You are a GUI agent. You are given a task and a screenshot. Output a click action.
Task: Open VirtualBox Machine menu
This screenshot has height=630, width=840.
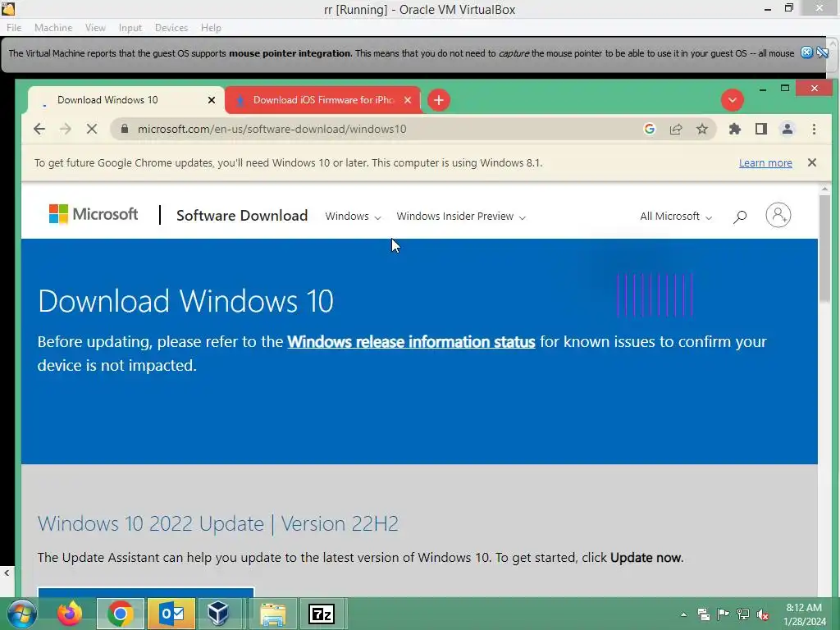click(x=53, y=28)
